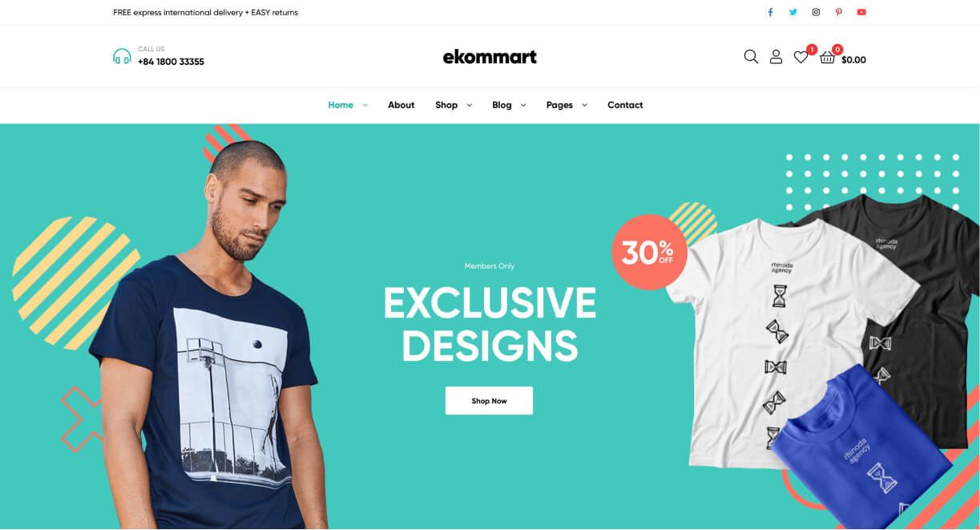Open the shopping basket icon
This screenshot has height=530, width=980.
(x=828, y=58)
